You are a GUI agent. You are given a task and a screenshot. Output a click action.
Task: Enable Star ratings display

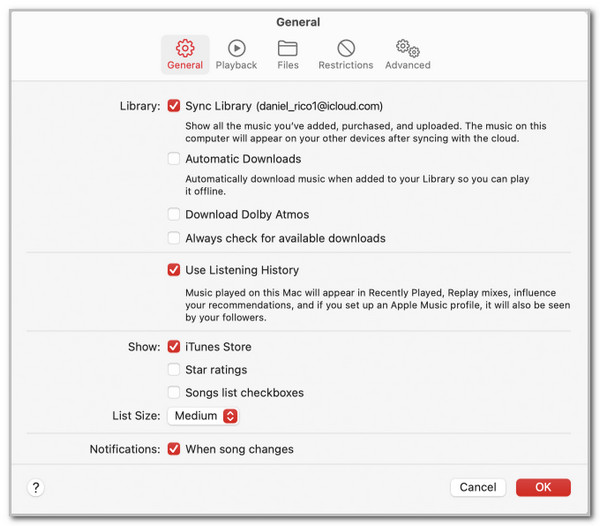[x=174, y=370]
